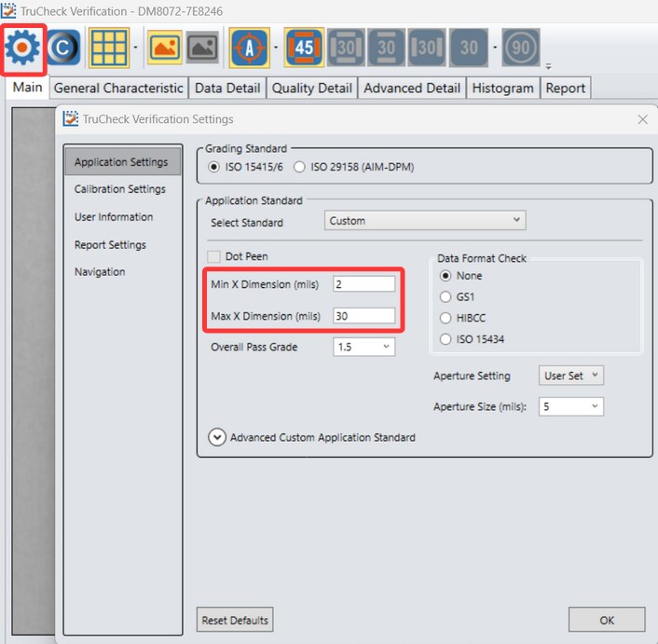Switch to the Main tab
This screenshot has width=658, height=644.
pyautogui.click(x=27, y=88)
